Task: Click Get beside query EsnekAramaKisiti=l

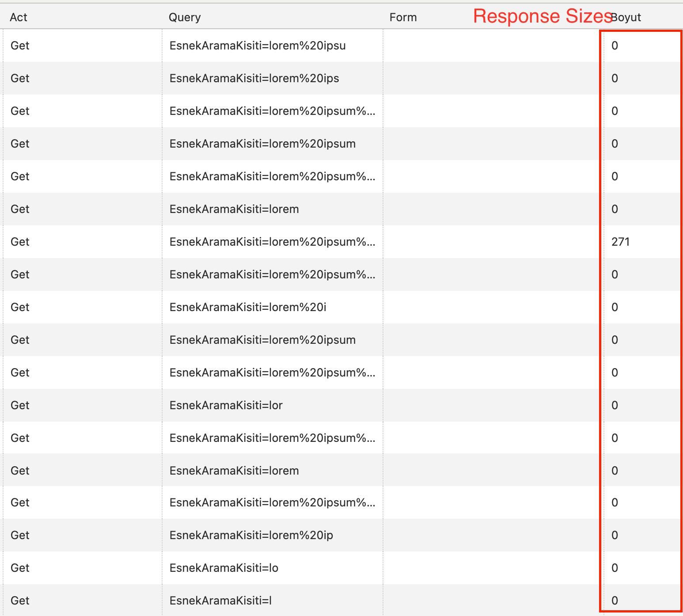Action: click(x=20, y=601)
